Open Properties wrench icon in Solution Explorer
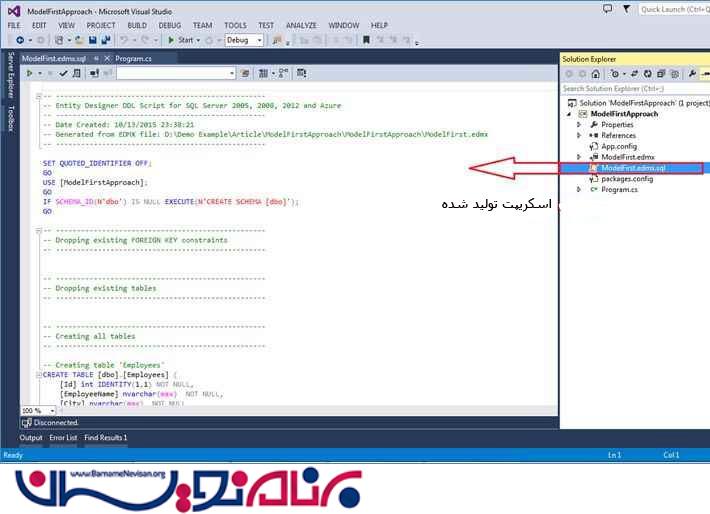This screenshot has height=514, width=710. 692,74
